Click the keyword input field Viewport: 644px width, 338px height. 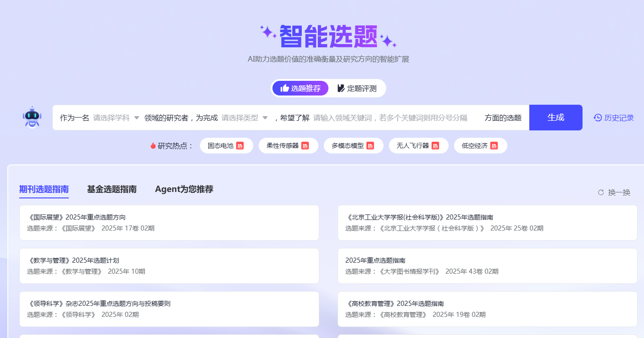pyautogui.click(x=394, y=118)
